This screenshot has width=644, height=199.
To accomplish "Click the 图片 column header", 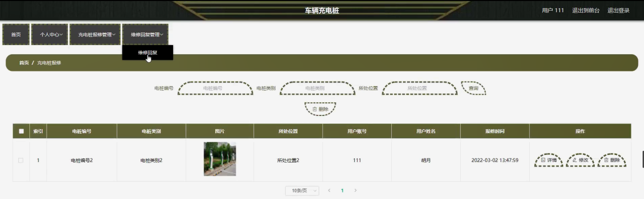I will (x=220, y=131).
